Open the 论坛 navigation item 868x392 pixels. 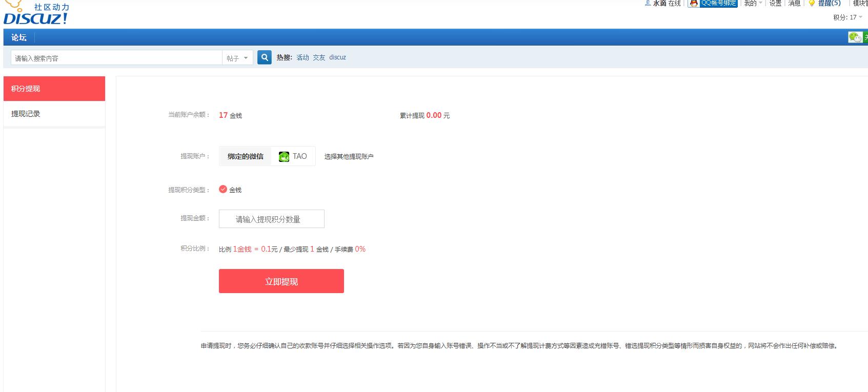[19, 37]
